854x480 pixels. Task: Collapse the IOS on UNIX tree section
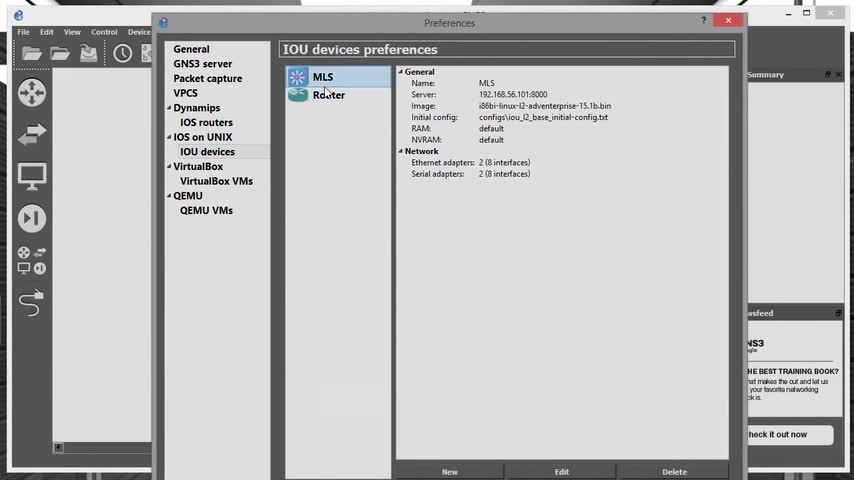pos(169,137)
